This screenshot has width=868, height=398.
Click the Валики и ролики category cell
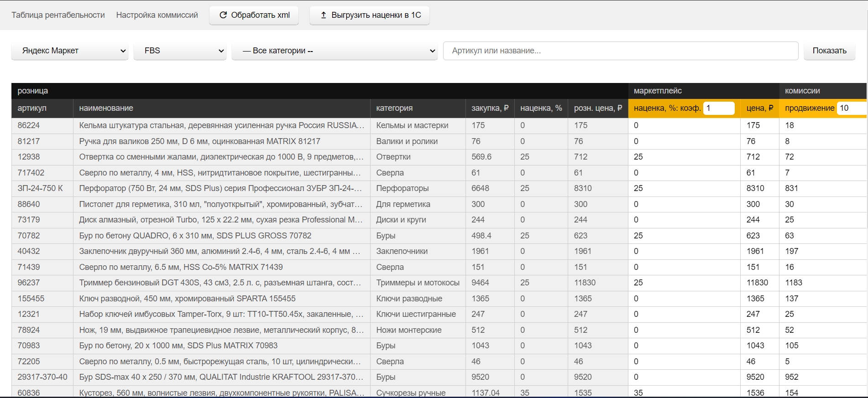click(418, 141)
